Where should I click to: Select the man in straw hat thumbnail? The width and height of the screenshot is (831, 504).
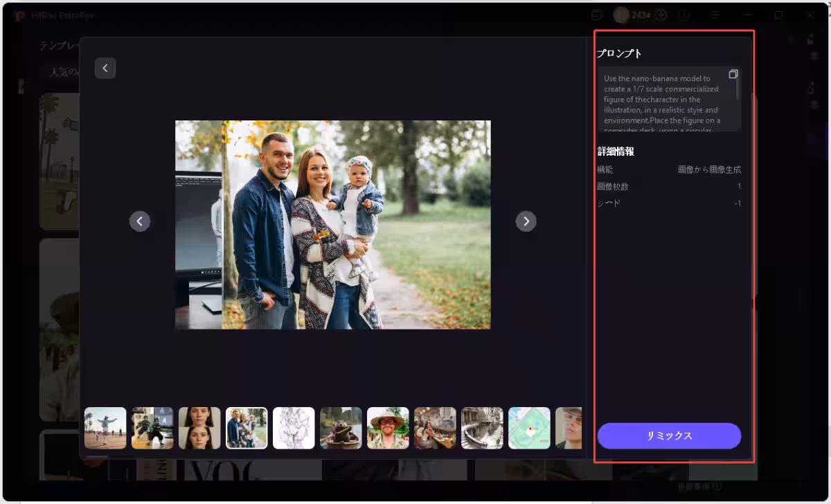tap(388, 428)
